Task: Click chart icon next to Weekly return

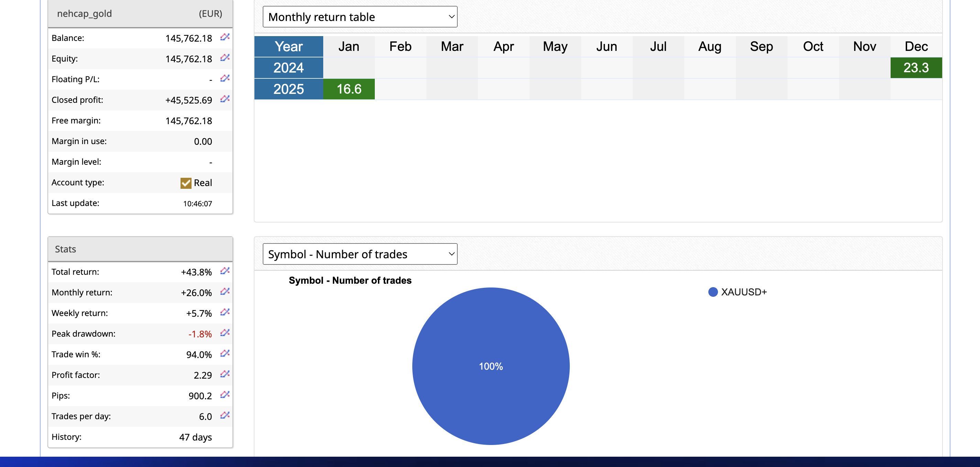Action: click(x=225, y=312)
